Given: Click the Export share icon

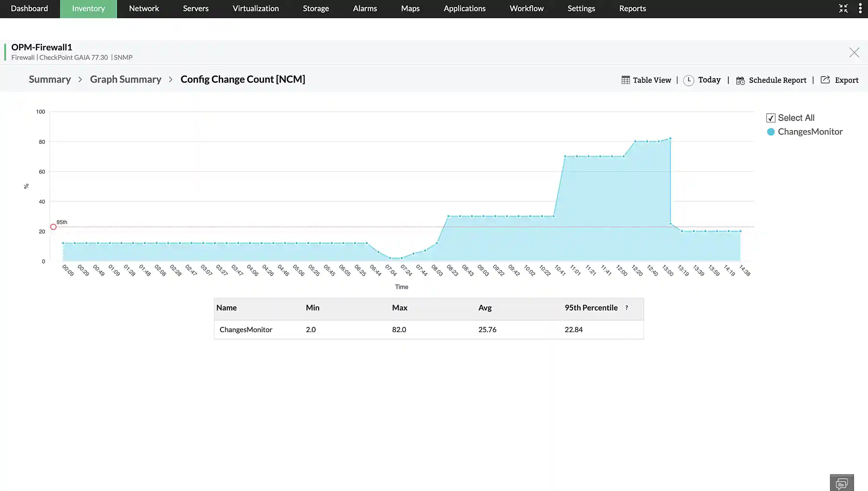Looking at the screenshot, I should point(825,80).
